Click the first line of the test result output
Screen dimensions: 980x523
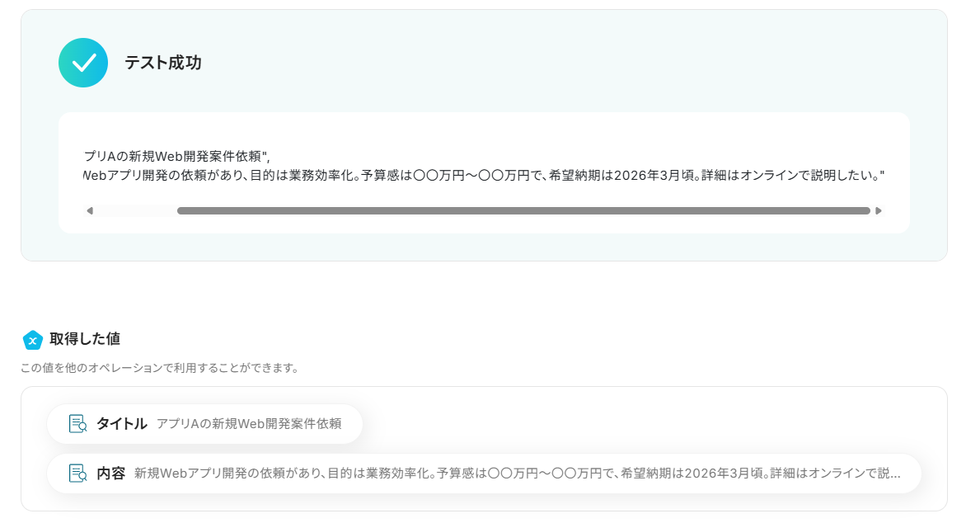click(177, 157)
